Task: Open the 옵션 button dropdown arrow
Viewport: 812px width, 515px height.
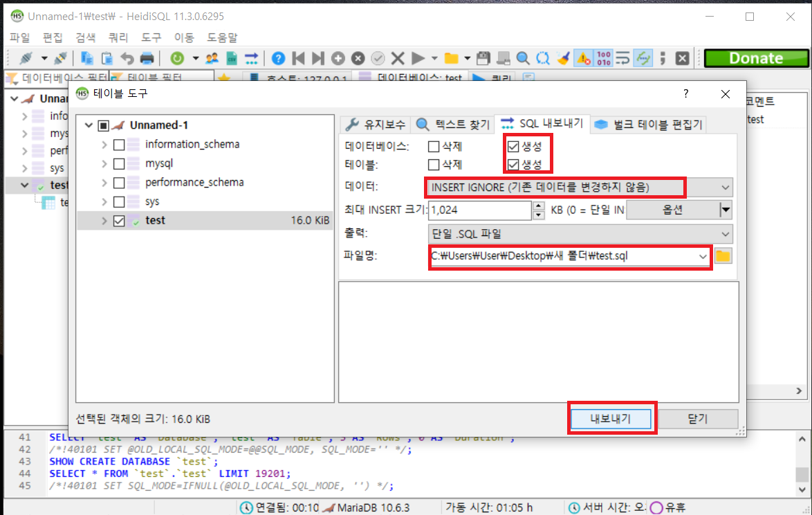Action: click(726, 210)
